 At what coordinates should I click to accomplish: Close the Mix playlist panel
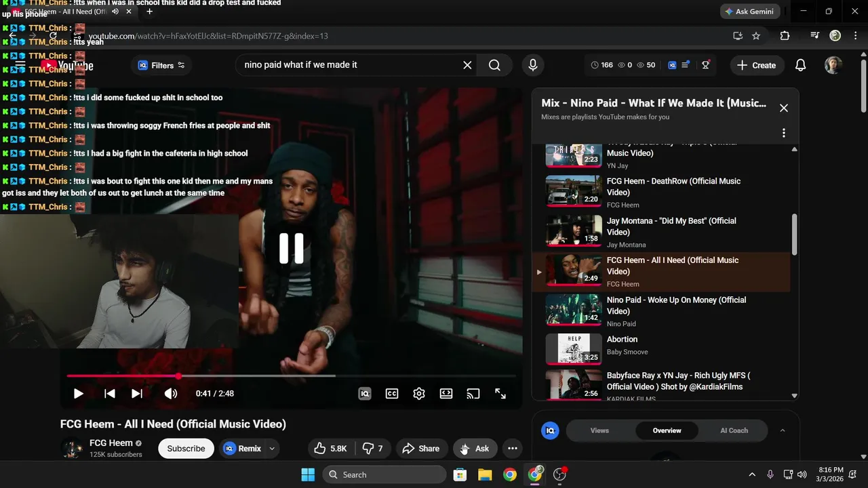784,108
